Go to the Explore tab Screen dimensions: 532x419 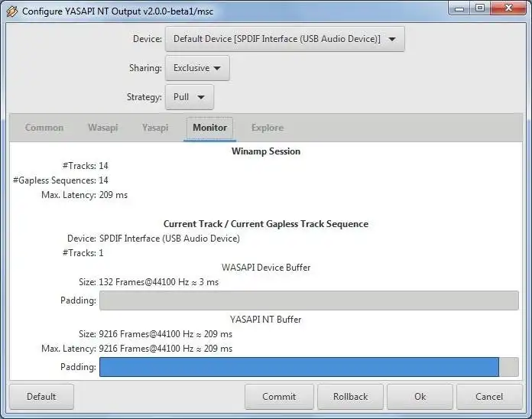268,128
